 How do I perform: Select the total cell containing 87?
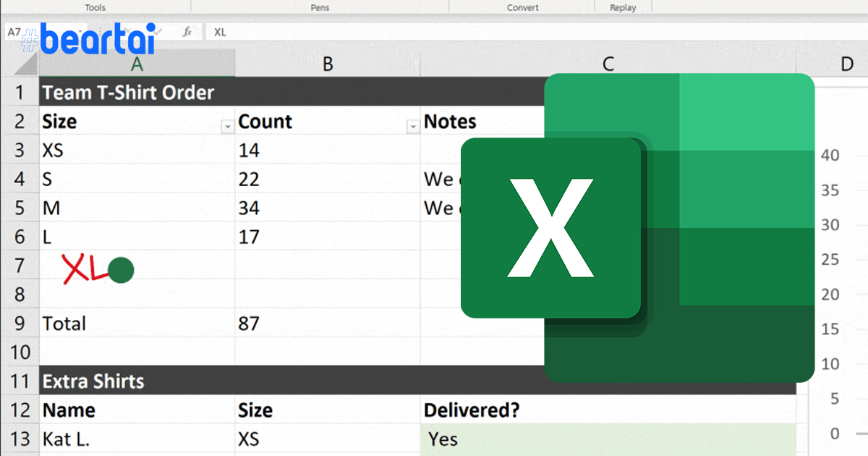pos(328,323)
